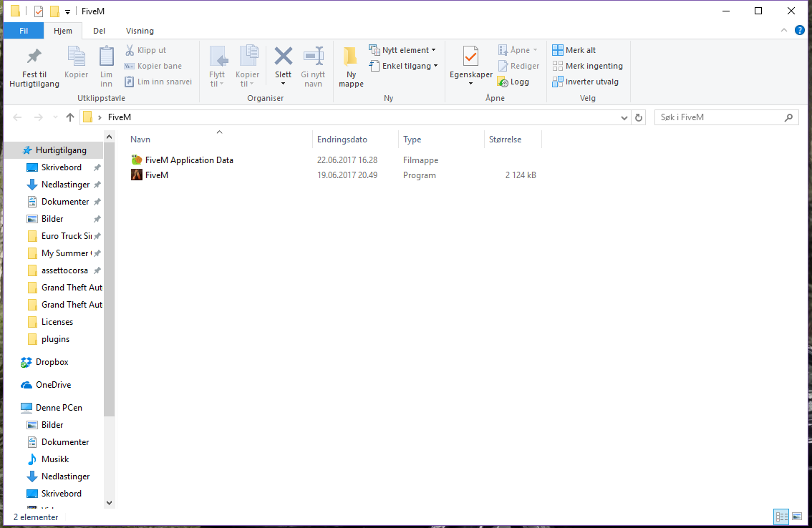Select everything with Merk alt
This screenshot has width=812, height=528.
[574, 50]
